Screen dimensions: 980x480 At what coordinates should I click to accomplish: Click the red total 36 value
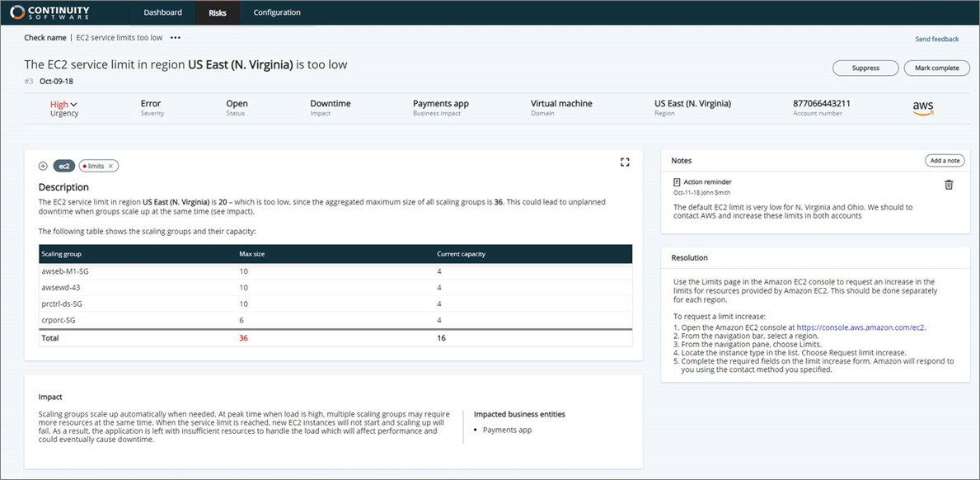(244, 338)
